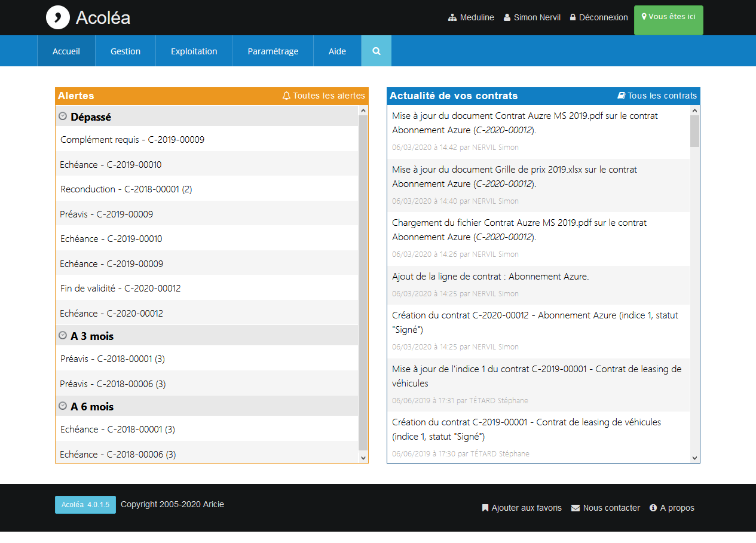Click the contracts news scrollbar thumb

click(x=694, y=131)
